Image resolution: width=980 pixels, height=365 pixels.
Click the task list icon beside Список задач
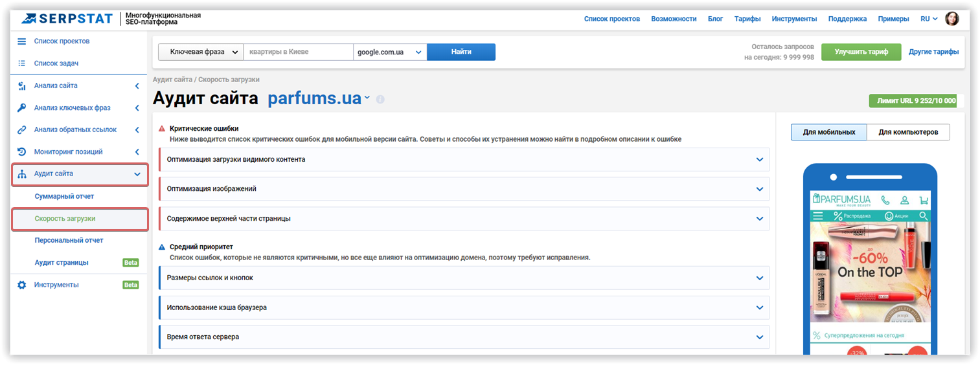coord(22,63)
